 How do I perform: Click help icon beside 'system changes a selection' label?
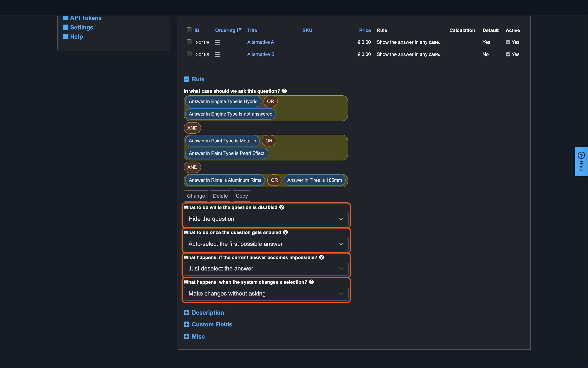pyautogui.click(x=311, y=282)
